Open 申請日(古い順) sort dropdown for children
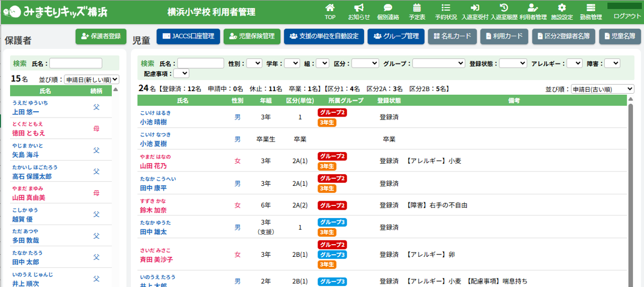Viewport: 644px width, 287px height. pyautogui.click(x=603, y=89)
